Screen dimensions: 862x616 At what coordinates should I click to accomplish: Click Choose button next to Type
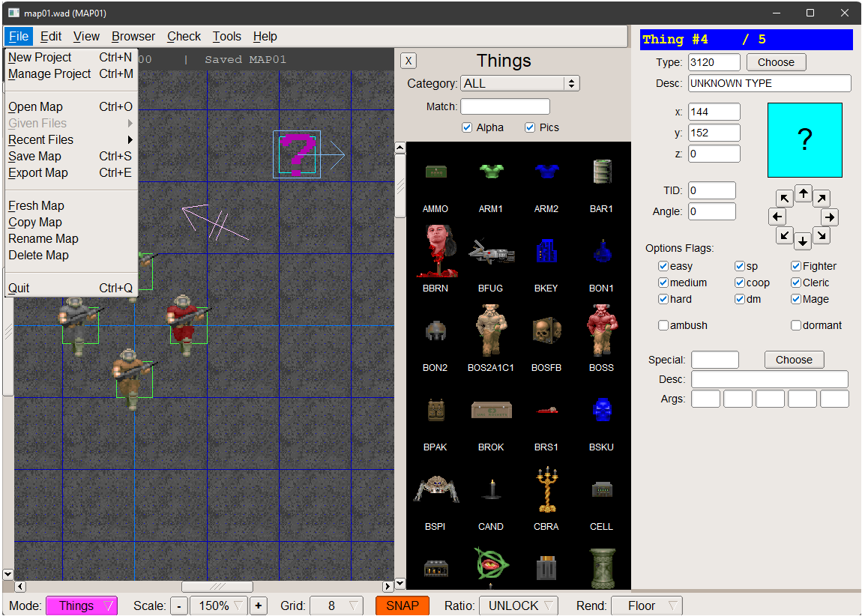point(777,62)
